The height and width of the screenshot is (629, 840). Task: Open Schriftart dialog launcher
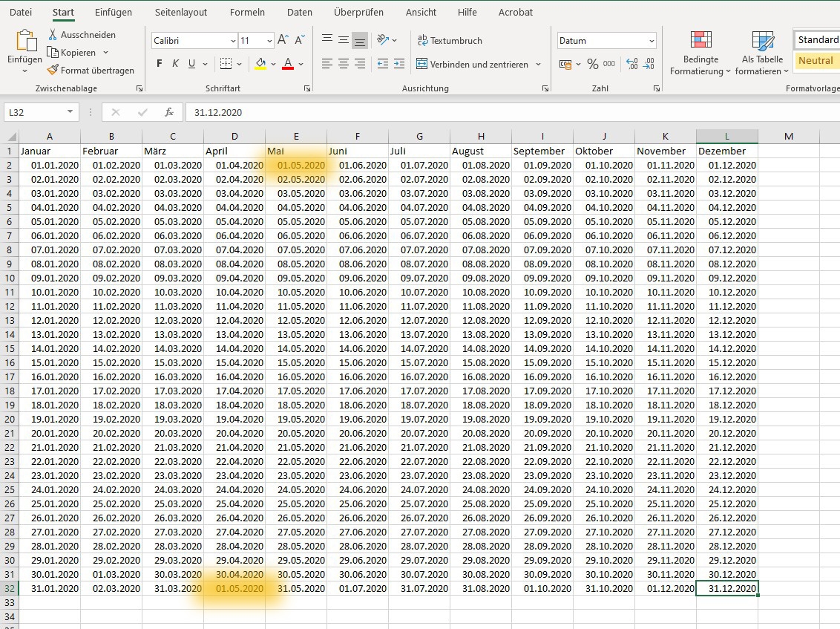[307, 88]
